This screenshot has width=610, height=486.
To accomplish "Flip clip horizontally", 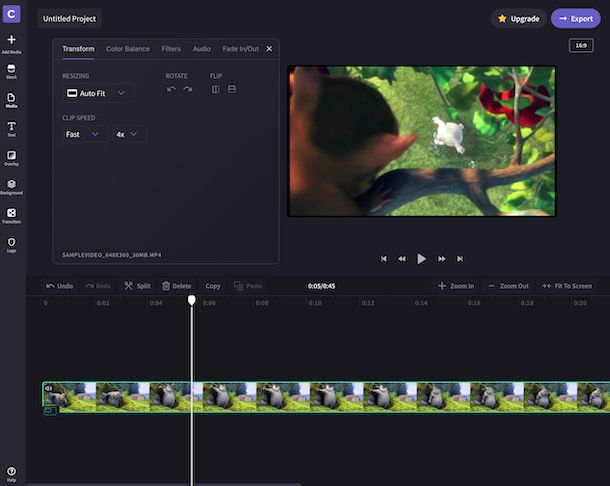I will click(x=216, y=89).
